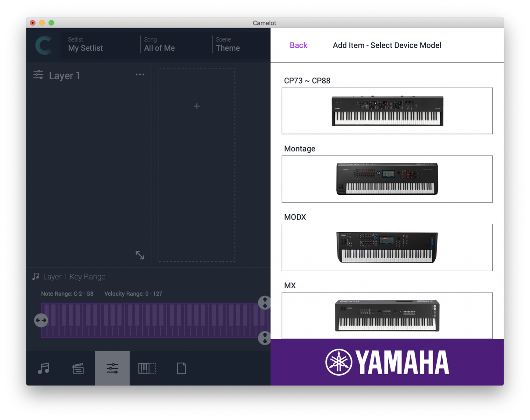Go Back from Select Device Model
This screenshot has width=530, height=420.
(x=299, y=46)
